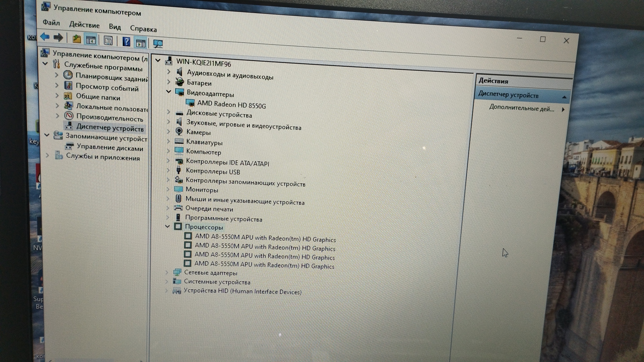Open the Действие menu
Viewport: 644px width, 362px height.
coord(84,25)
